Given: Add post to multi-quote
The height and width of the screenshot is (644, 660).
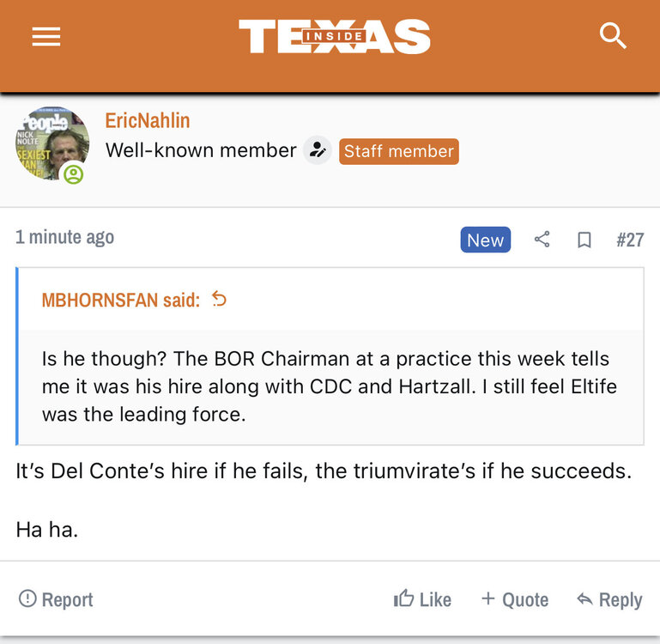Looking at the screenshot, I should [x=514, y=599].
